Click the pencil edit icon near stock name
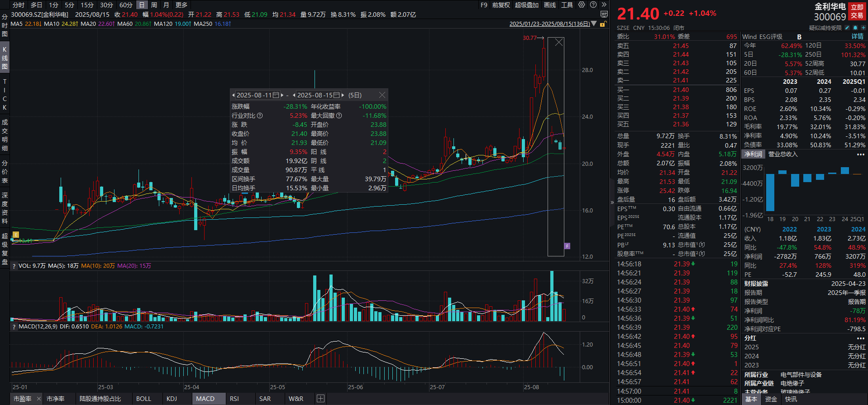This screenshot has height=405, width=868. coord(847,28)
